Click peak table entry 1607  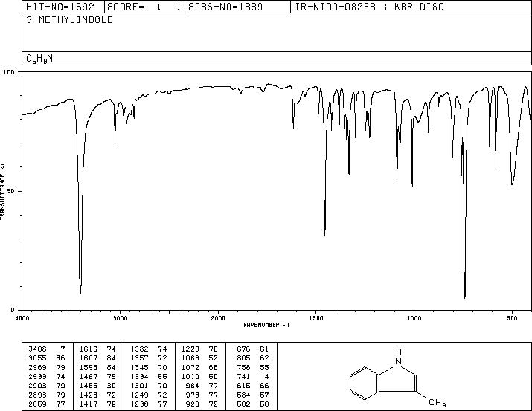point(89,358)
